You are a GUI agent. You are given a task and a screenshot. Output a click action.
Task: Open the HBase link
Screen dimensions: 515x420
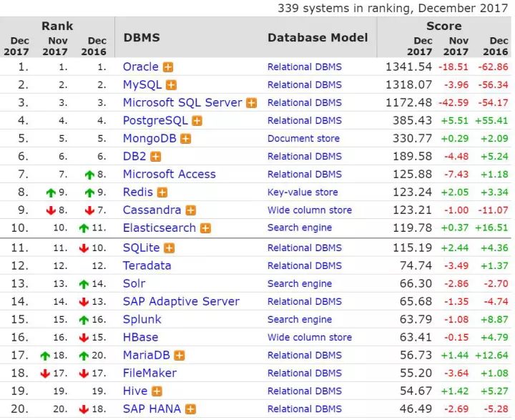pyautogui.click(x=141, y=337)
